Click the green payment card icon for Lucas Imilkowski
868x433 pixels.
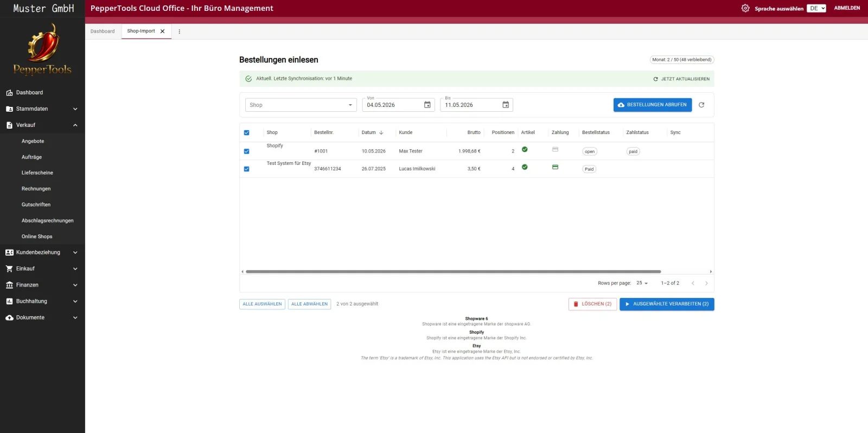point(555,167)
